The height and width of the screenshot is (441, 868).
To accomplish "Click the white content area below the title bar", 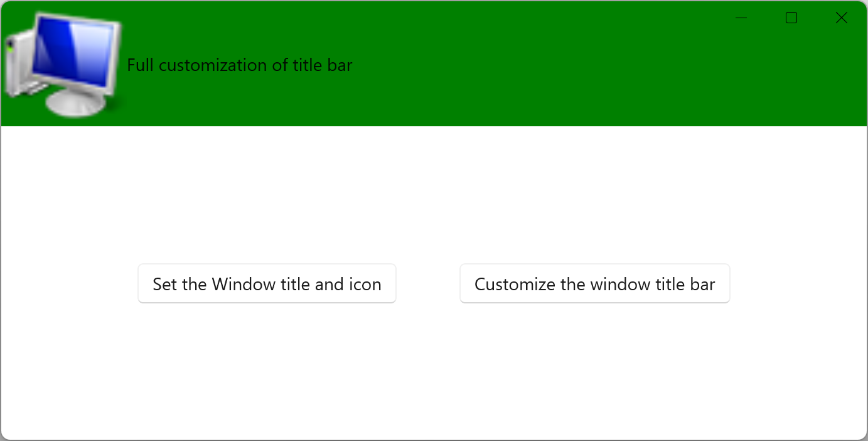I will click(x=434, y=188).
